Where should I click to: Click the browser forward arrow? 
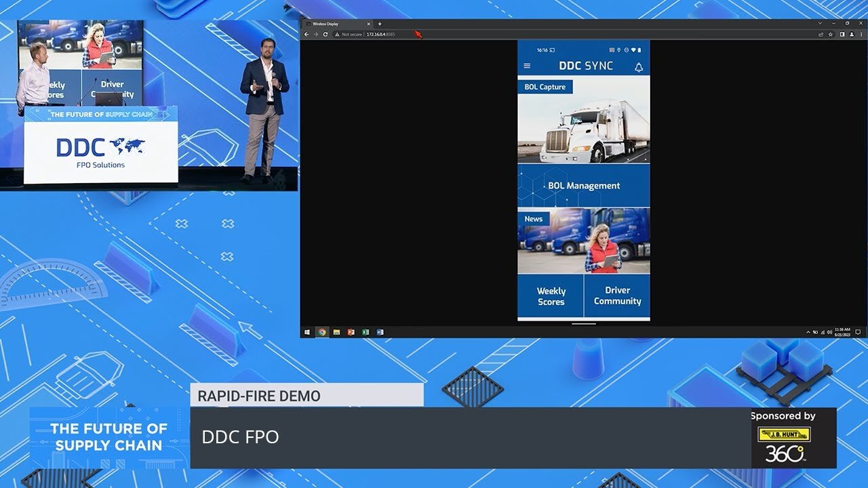click(x=316, y=34)
